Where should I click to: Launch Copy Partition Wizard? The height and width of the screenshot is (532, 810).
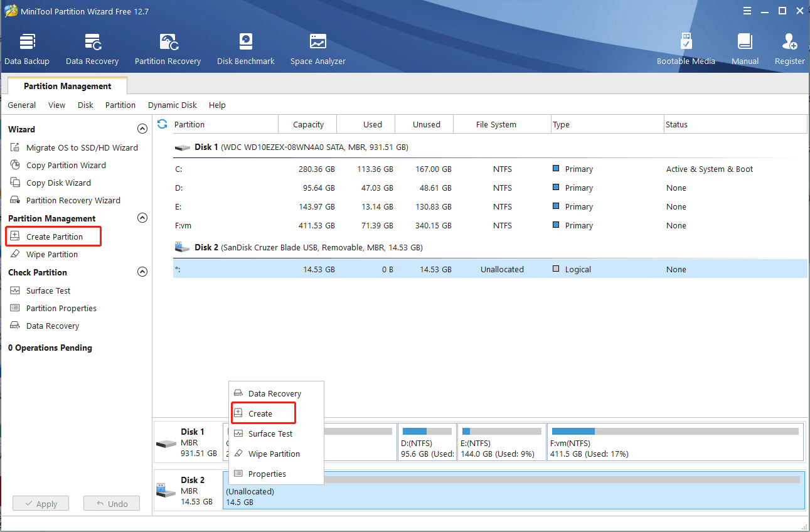[58, 165]
